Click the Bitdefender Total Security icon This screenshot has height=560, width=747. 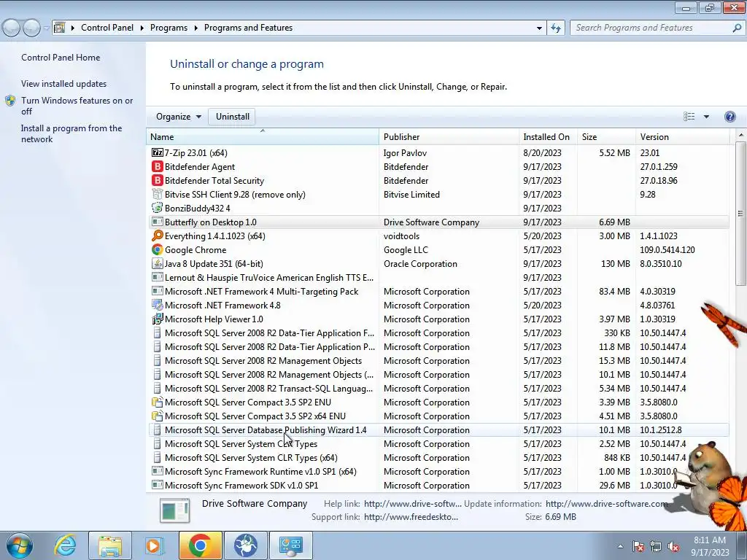158,181
